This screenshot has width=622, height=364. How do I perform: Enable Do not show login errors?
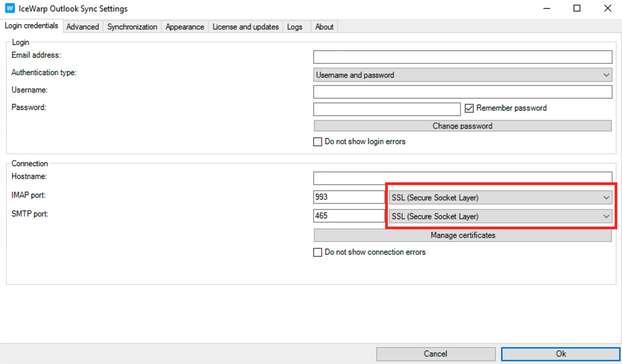318,141
